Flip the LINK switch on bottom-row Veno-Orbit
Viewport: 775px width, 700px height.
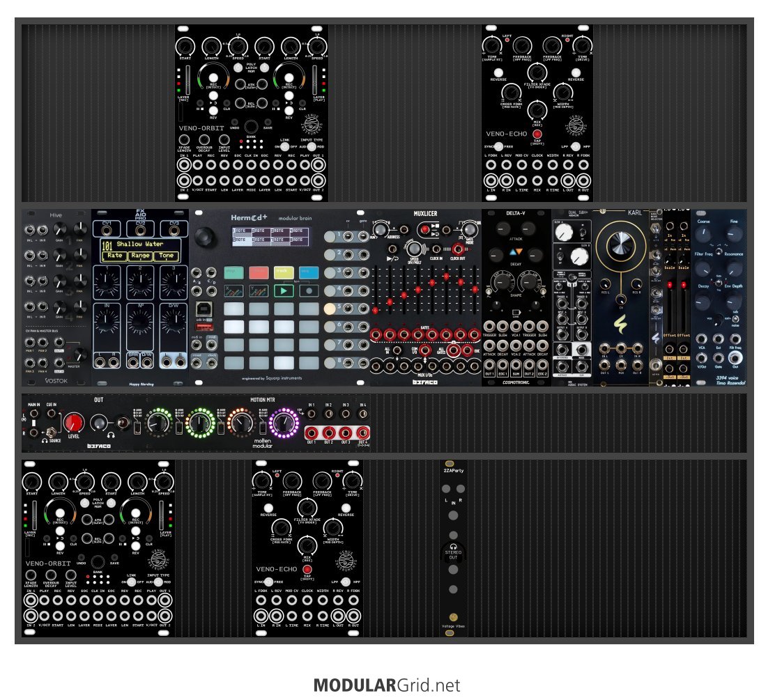[132, 582]
